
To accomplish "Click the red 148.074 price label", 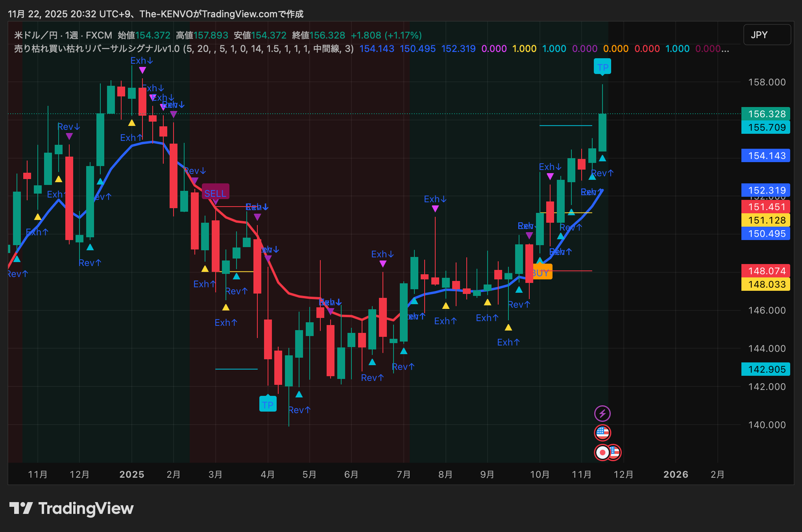I will point(766,271).
